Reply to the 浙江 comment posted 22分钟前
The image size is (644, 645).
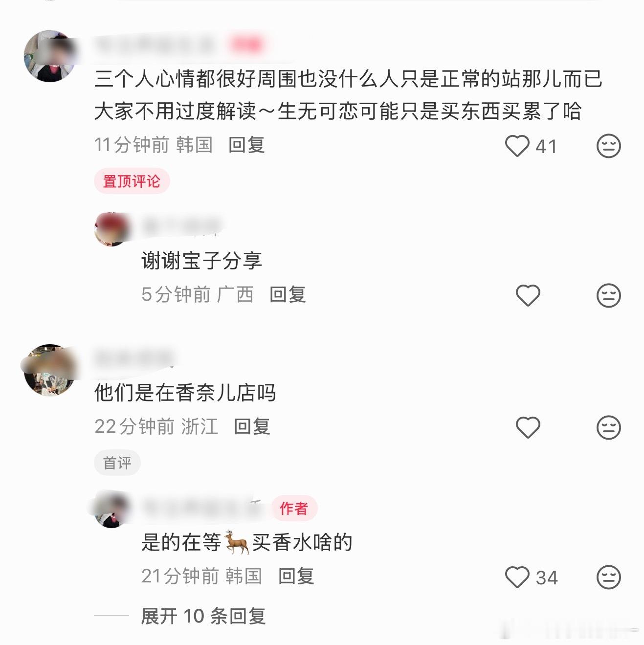pos(252,426)
